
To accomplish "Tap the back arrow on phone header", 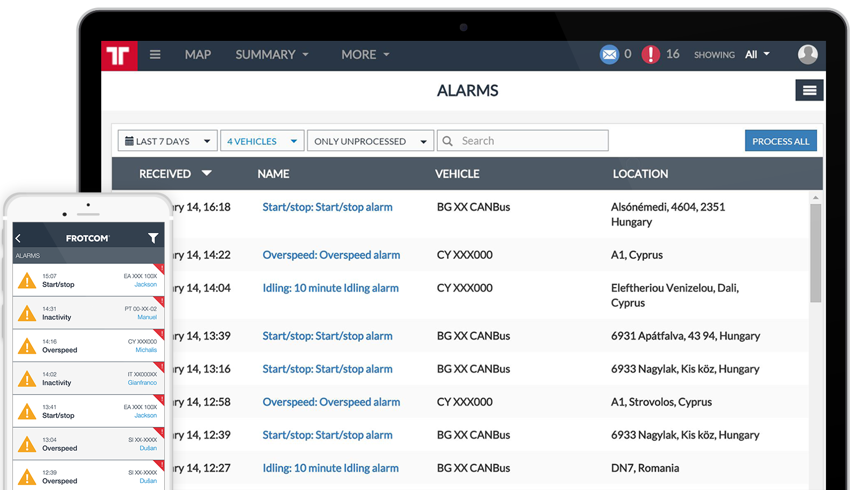I will coord(18,238).
